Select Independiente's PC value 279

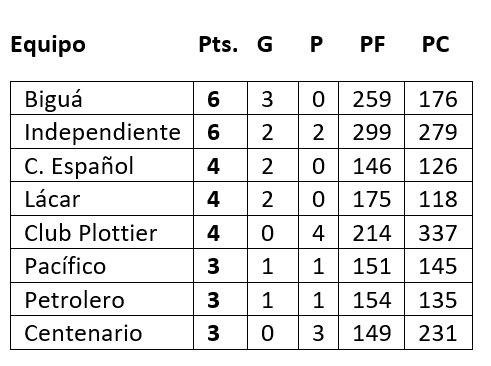tap(438, 133)
